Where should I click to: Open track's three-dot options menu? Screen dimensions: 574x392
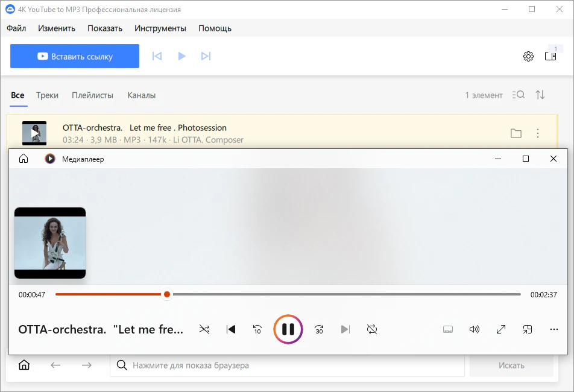[x=538, y=133]
